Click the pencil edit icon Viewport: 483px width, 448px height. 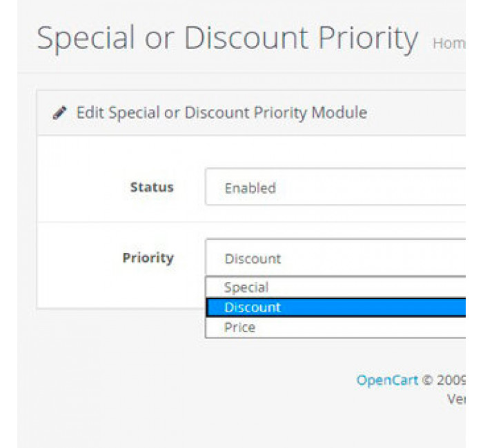(x=59, y=112)
